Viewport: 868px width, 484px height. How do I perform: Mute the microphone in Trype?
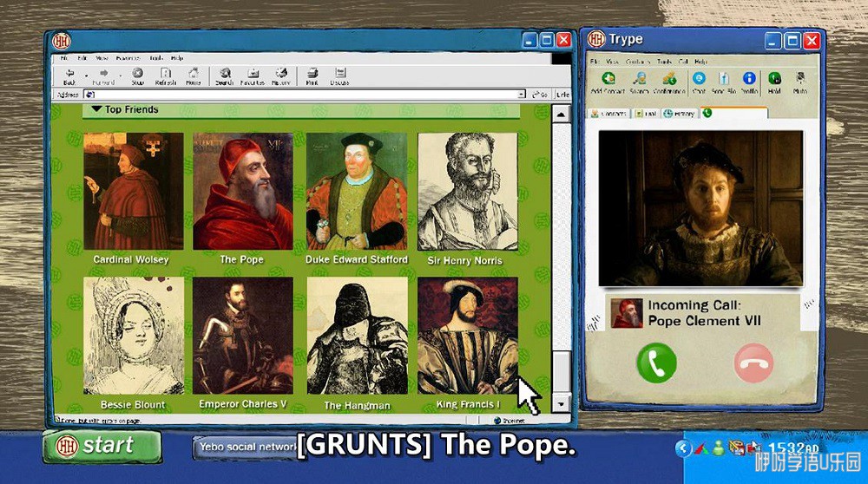click(800, 82)
